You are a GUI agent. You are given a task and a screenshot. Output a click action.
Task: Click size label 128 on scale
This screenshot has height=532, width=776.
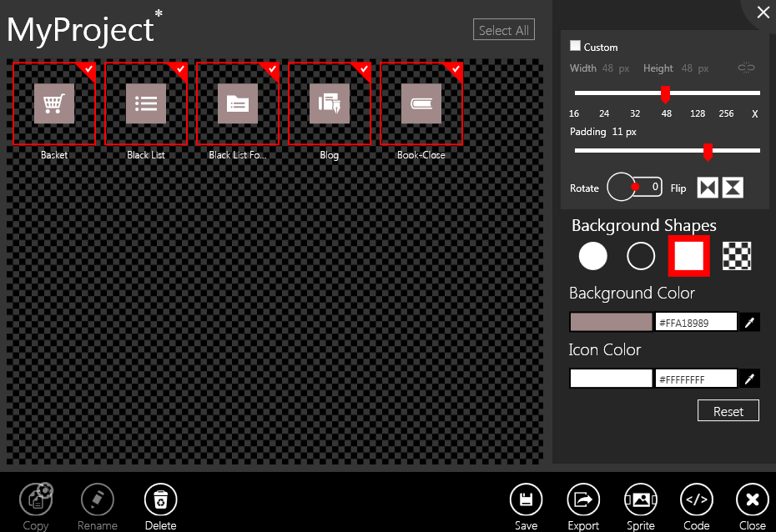pyautogui.click(x=698, y=113)
